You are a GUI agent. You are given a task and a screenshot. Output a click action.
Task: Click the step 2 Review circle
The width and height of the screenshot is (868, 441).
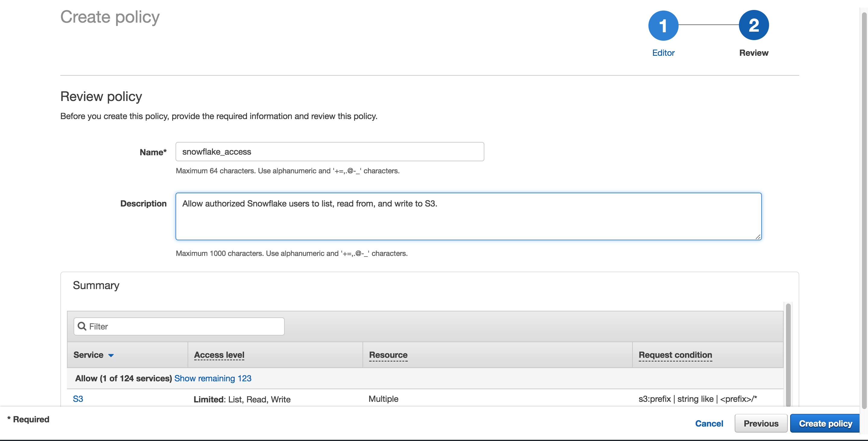coord(753,26)
